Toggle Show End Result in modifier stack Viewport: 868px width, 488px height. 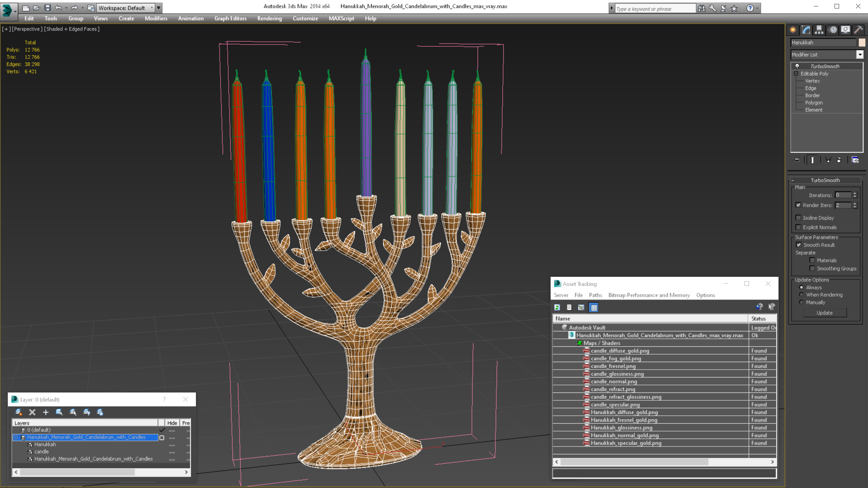click(813, 160)
